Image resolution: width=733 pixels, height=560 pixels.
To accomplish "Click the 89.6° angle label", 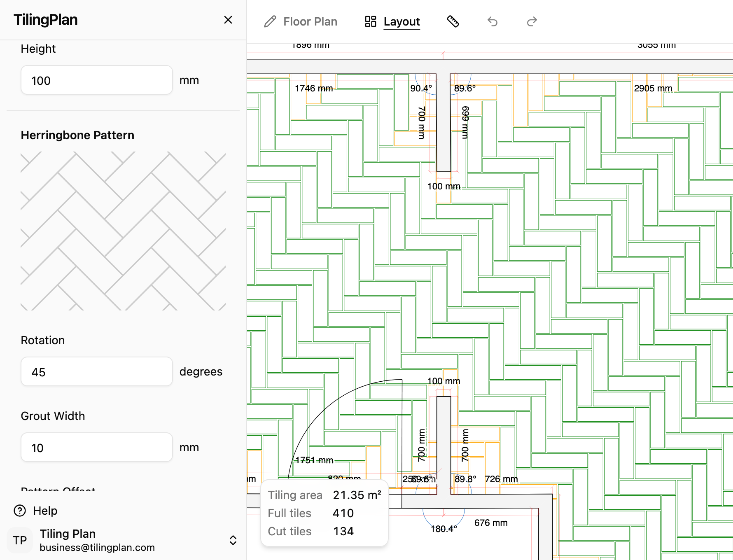I will pyautogui.click(x=465, y=88).
